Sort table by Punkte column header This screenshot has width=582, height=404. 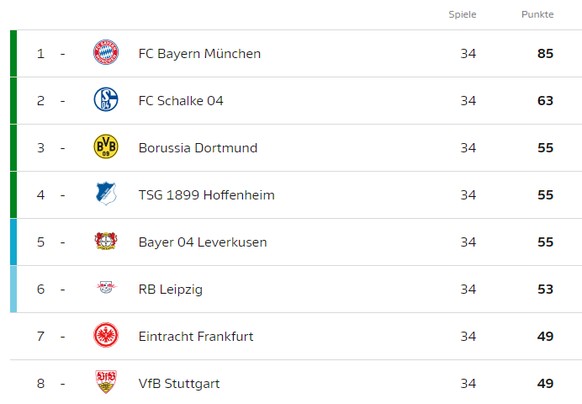click(537, 14)
